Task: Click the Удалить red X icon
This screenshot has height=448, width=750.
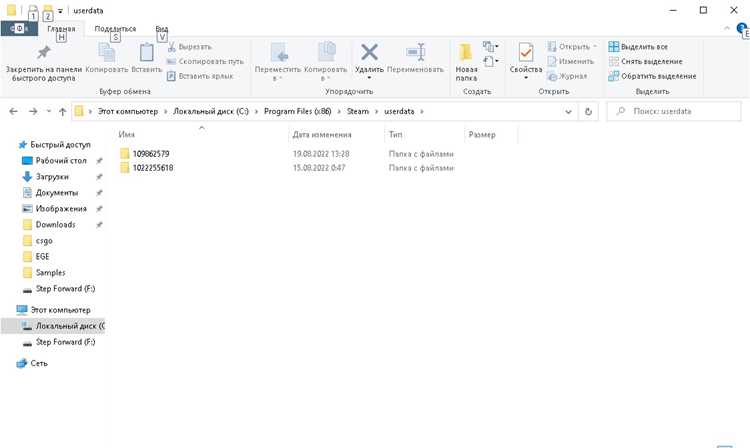Action: click(369, 52)
